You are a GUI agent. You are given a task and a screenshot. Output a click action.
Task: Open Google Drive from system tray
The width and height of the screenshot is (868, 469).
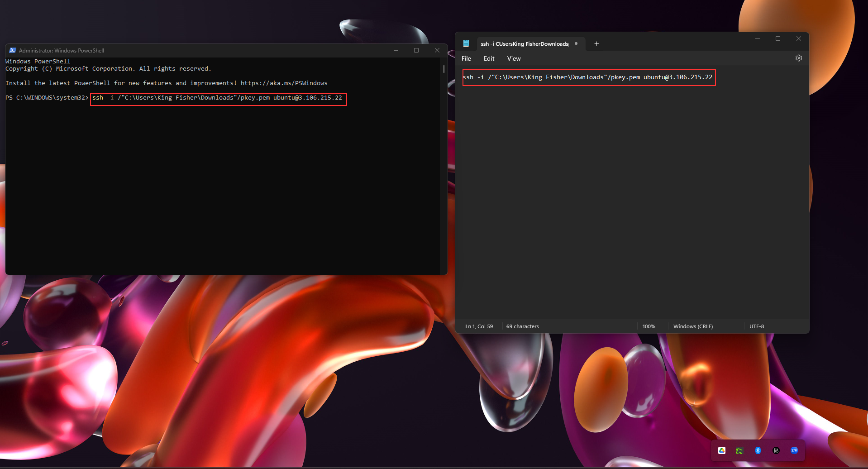[721, 450]
